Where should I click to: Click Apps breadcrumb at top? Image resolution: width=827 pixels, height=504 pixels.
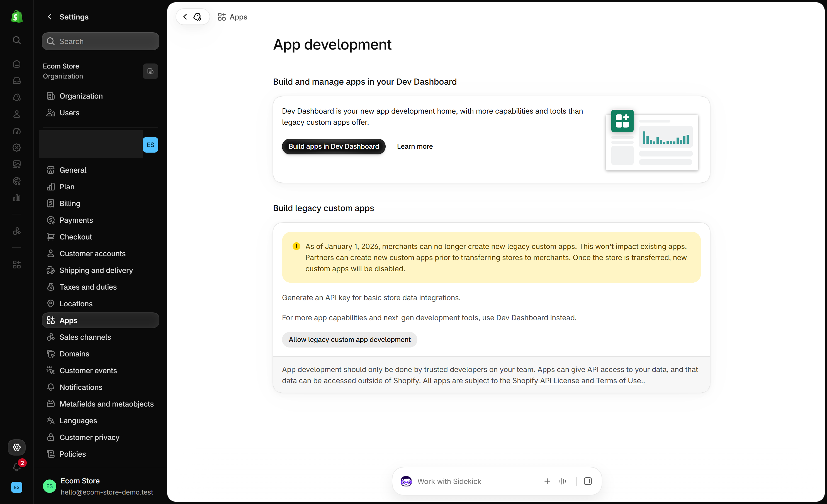232,17
